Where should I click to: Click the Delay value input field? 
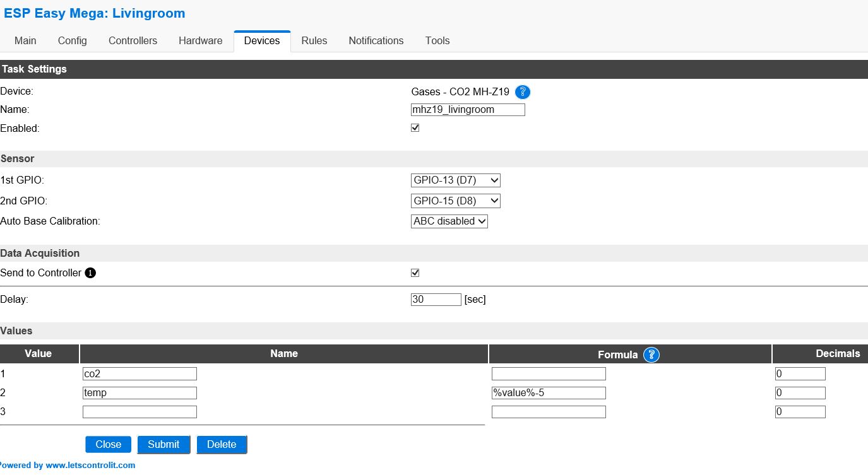click(x=436, y=299)
